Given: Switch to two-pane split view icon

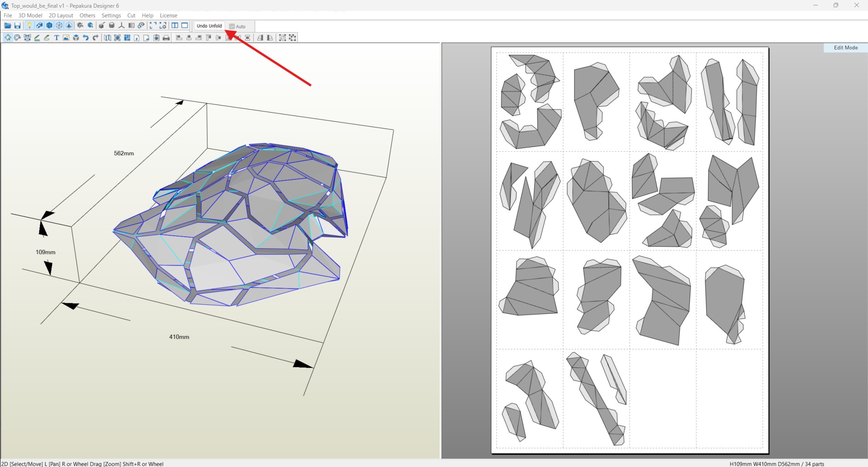Looking at the screenshot, I should (175, 26).
